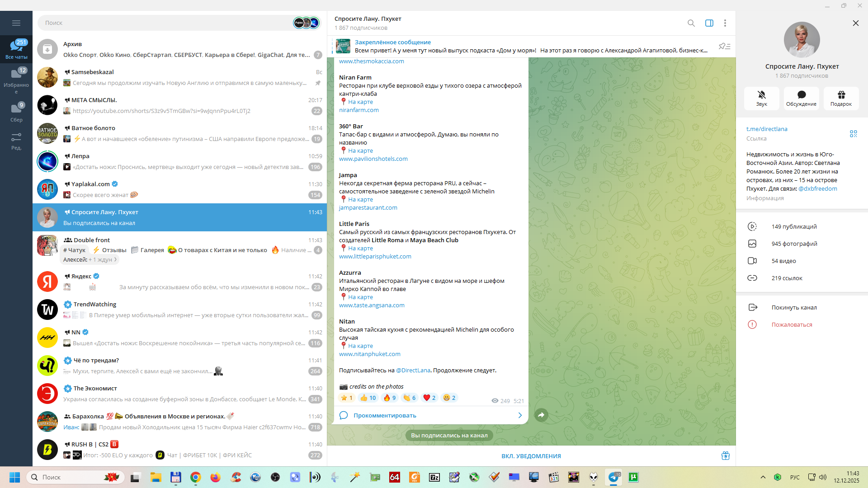
Task: Show QR code for channel link
Action: point(853,134)
